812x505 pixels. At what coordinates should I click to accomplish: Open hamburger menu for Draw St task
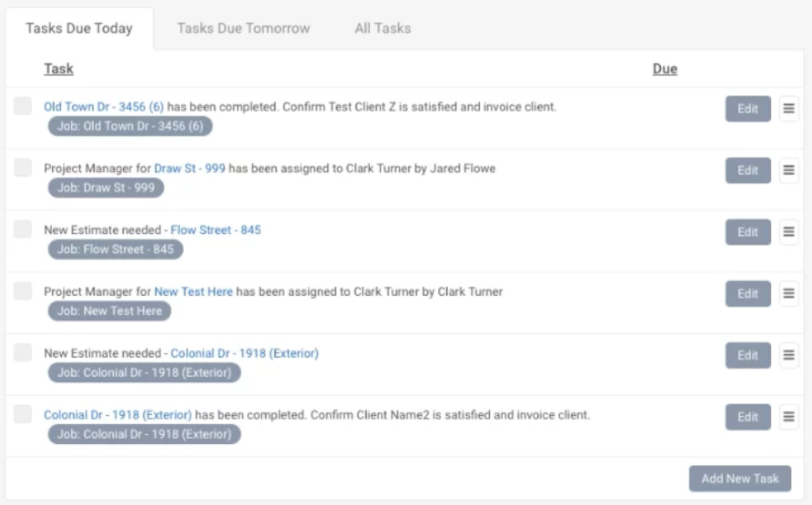tap(788, 170)
